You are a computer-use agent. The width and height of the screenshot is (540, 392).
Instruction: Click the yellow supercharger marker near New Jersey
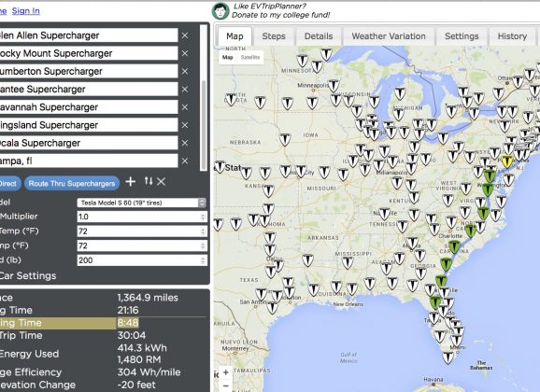coord(507,161)
